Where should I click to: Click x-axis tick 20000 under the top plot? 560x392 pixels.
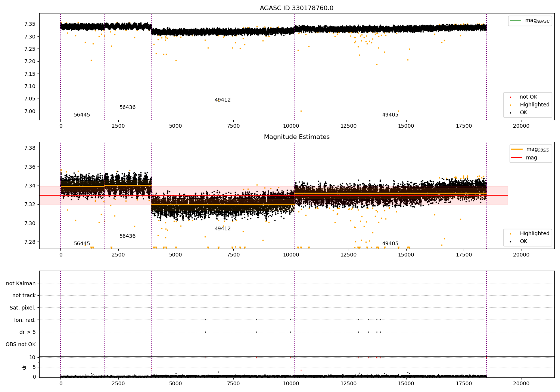521,126
